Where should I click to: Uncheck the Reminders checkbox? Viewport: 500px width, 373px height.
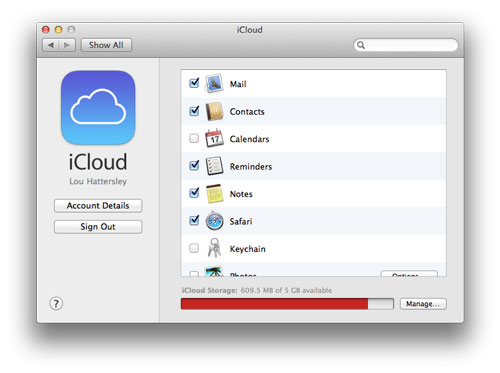194,165
